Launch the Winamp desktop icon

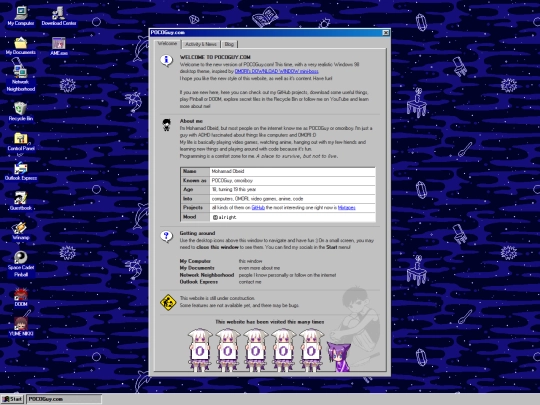[x=21, y=231]
